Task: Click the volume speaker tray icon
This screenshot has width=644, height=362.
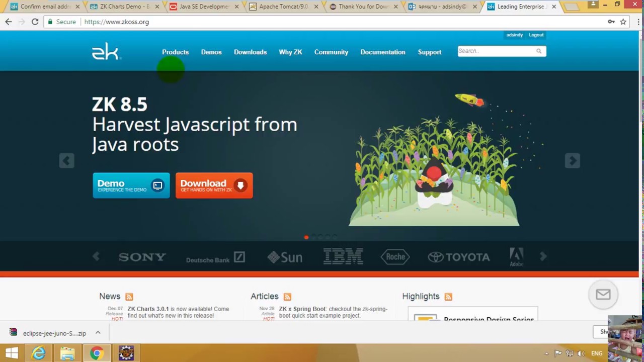Action: 581,353
